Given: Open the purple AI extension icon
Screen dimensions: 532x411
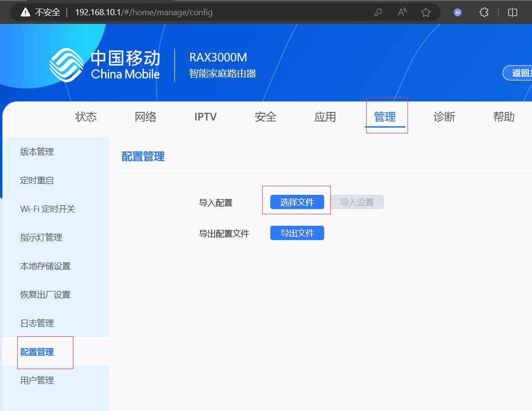Looking at the screenshot, I should pos(458,12).
